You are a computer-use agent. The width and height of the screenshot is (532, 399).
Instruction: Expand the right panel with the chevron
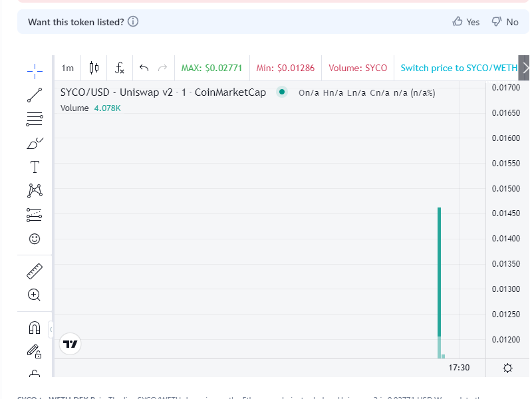click(524, 68)
